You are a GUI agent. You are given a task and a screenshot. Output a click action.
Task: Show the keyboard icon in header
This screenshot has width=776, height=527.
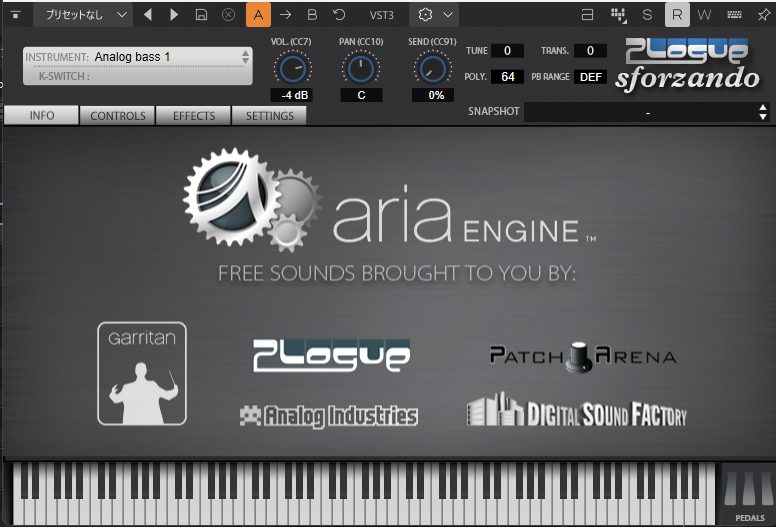click(x=734, y=15)
